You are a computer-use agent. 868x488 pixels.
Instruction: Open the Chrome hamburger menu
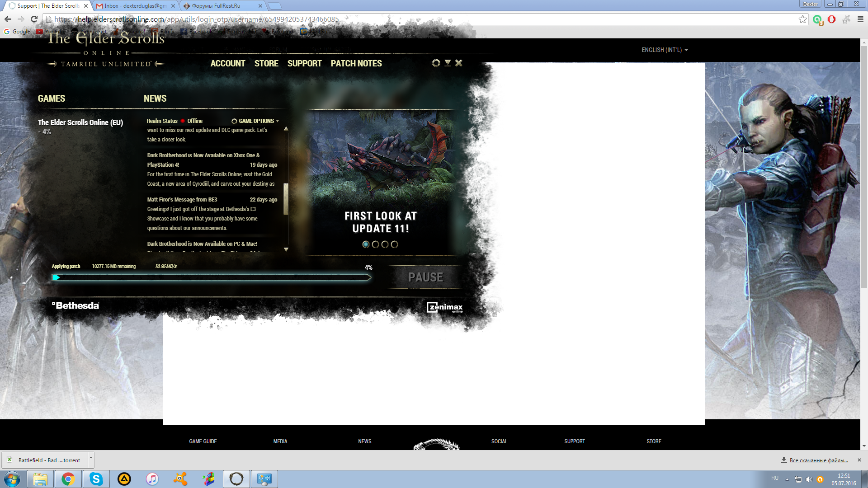pos(860,19)
